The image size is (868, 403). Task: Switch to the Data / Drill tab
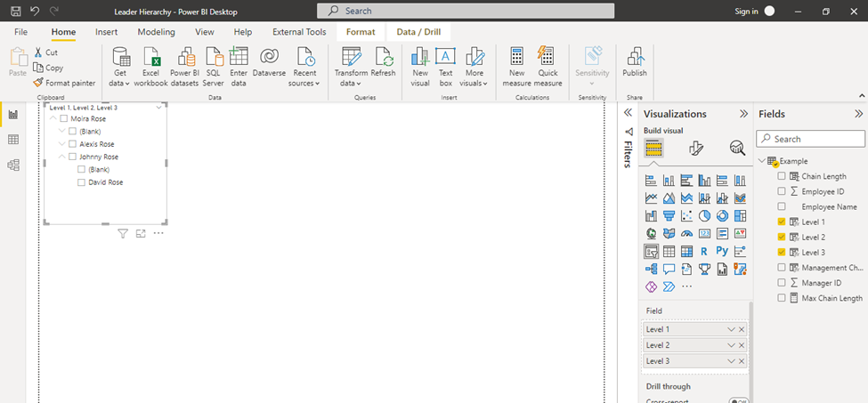pos(418,32)
